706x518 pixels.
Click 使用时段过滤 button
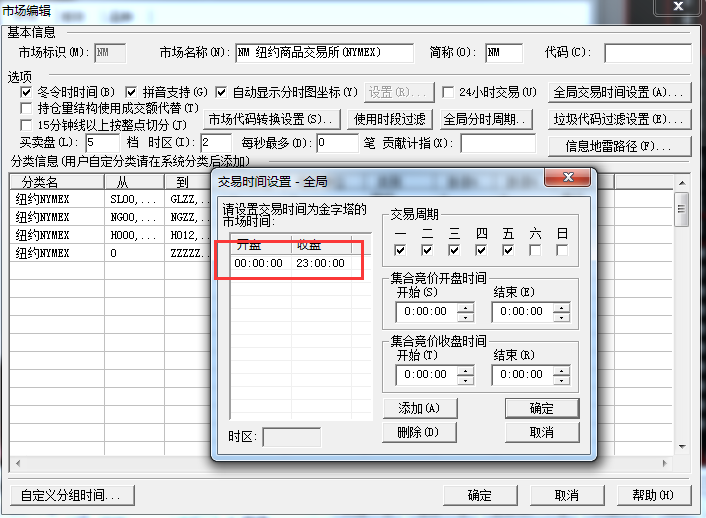click(389, 119)
